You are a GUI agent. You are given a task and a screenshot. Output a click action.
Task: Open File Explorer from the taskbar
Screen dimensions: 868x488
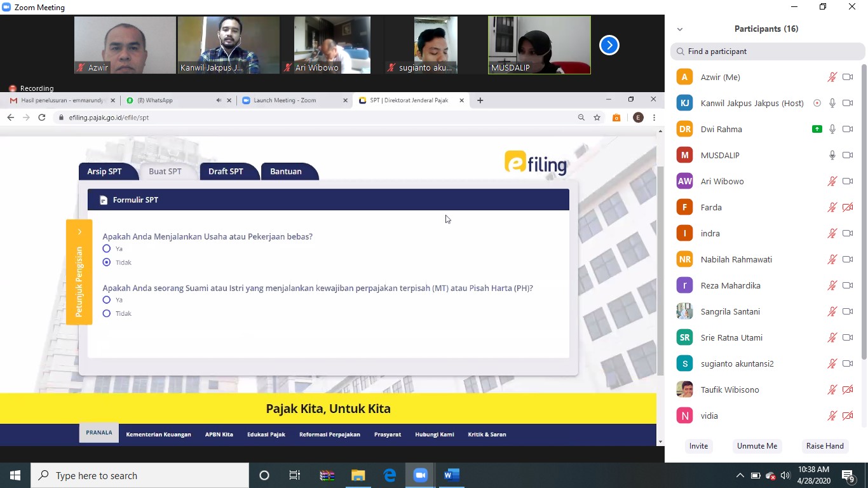tap(358, 475)
